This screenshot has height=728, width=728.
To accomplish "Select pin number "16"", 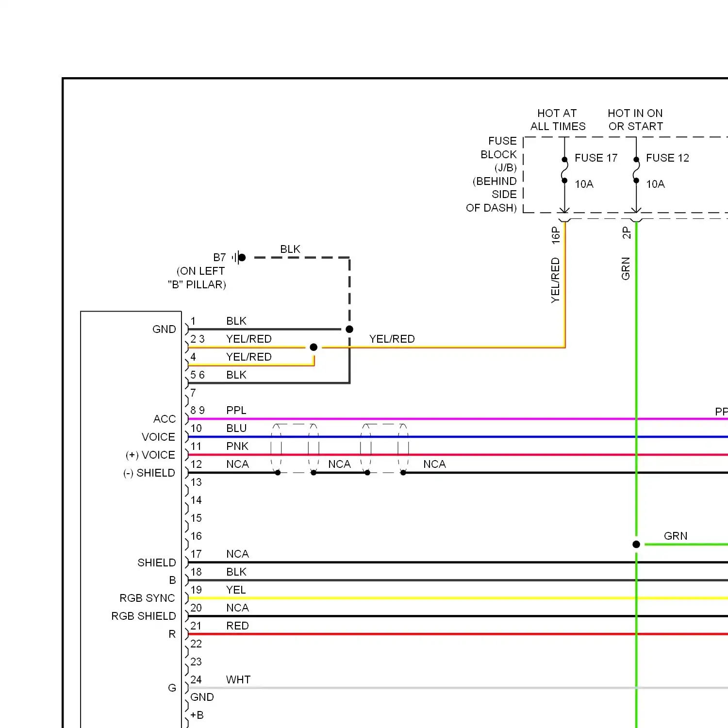I will [196, 536].
